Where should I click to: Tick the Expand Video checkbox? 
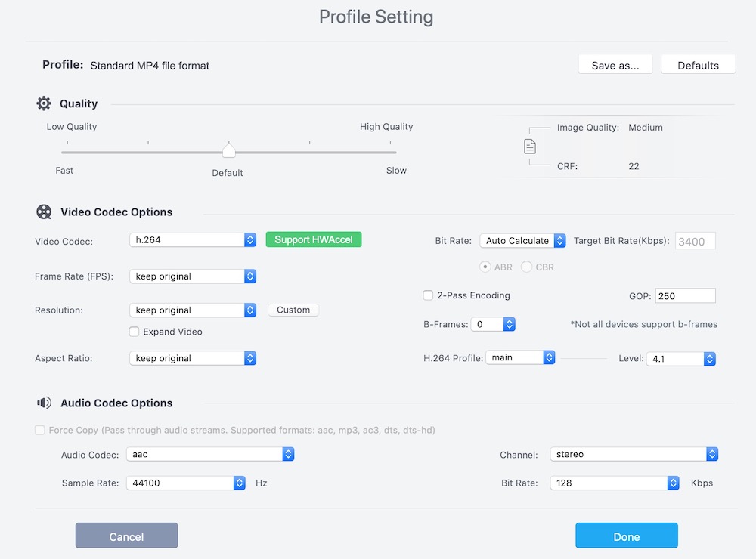click(x=135, y=332)
